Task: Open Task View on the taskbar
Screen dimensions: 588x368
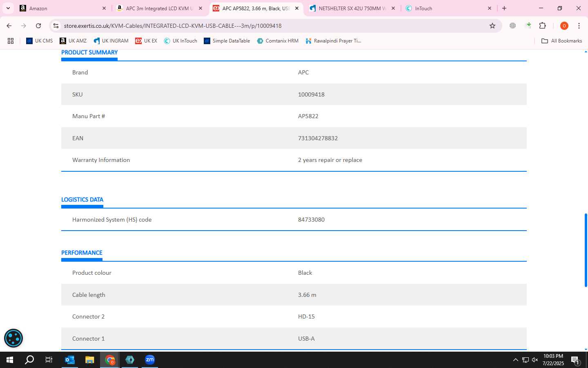Action: pos(49,360)
